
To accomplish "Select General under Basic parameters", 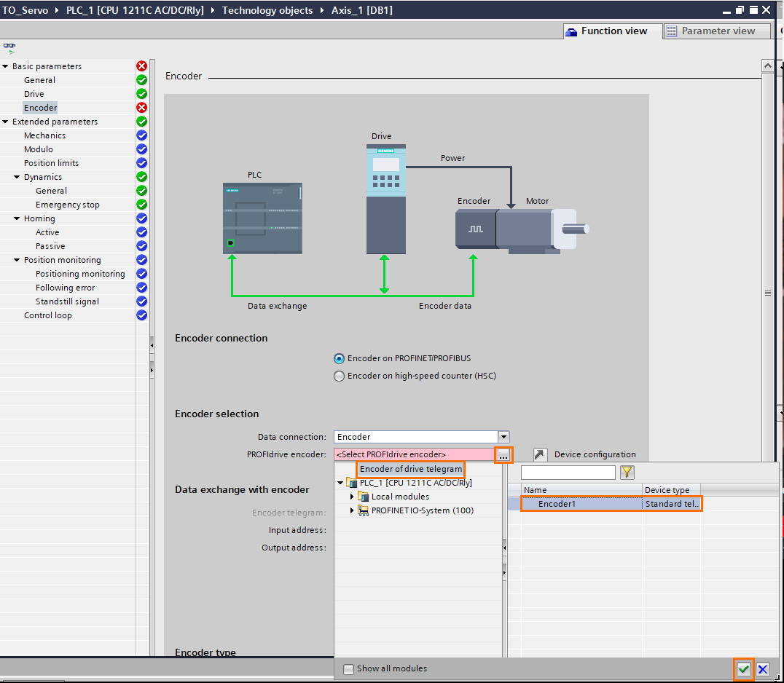I will [x=39, y=80].
